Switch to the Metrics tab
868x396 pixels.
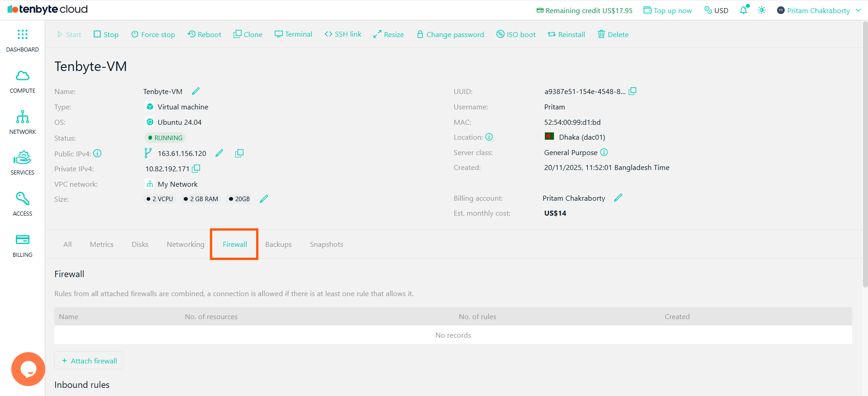click(x=102, y=244)
